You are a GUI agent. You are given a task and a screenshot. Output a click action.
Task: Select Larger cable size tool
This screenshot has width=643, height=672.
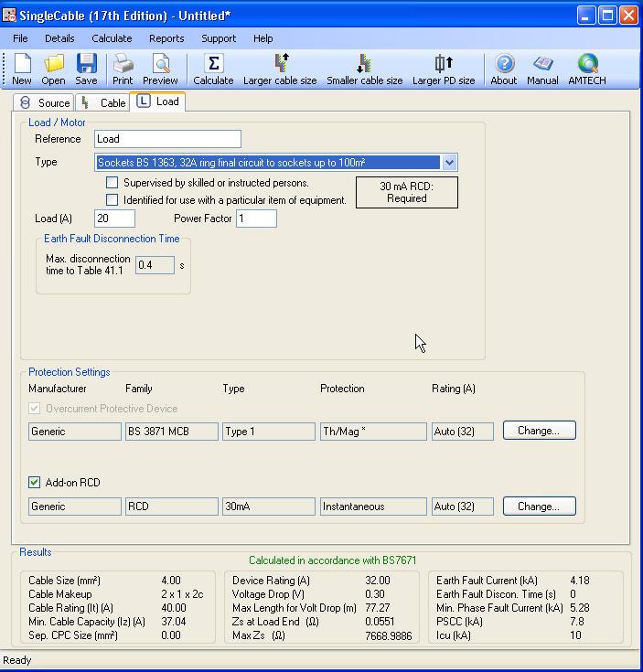tap(280, 69)
